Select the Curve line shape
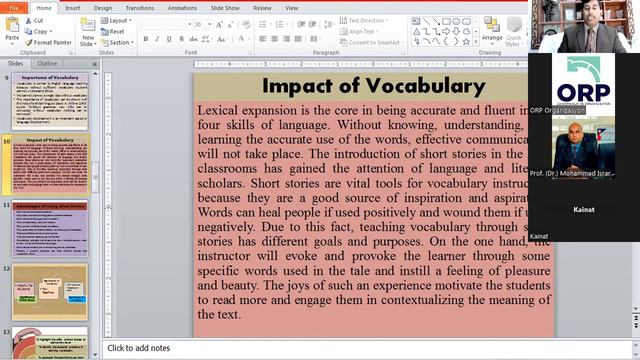 436,41
